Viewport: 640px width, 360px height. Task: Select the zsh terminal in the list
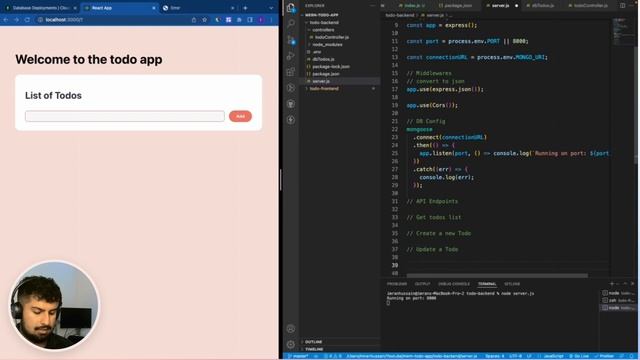[x=618, y=300]
